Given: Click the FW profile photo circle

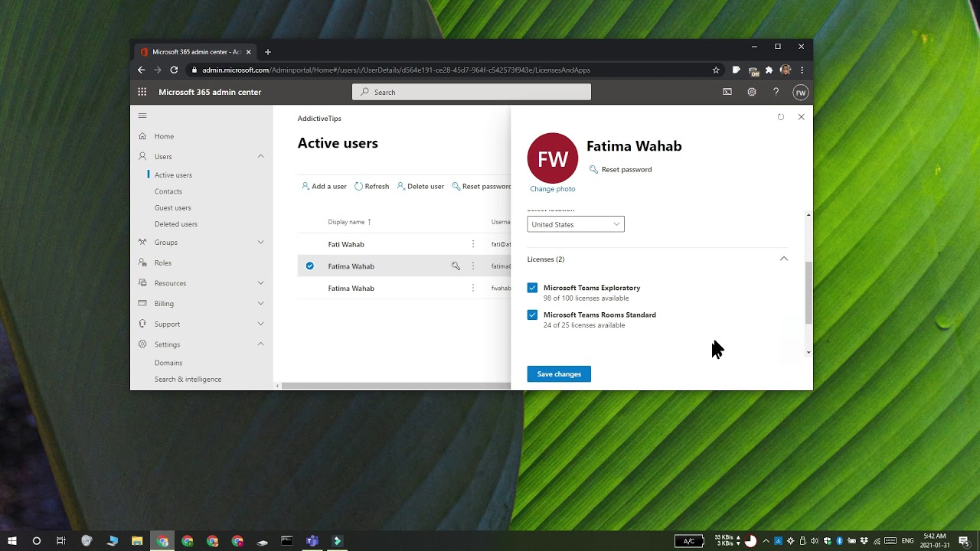Looking at the screenshot, I should point(553,158).
